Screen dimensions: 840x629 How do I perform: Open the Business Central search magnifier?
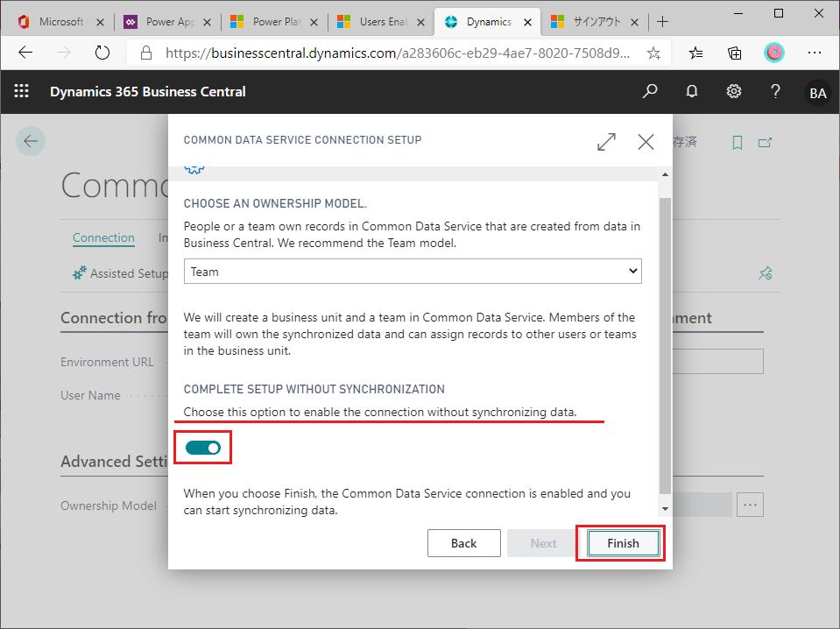[x=650, y=92]
